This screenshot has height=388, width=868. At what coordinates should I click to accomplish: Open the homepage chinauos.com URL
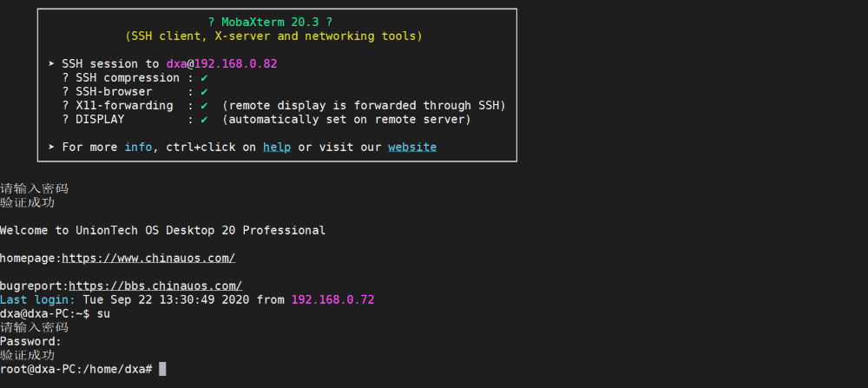pyautogui.click(x=148, y=258)
